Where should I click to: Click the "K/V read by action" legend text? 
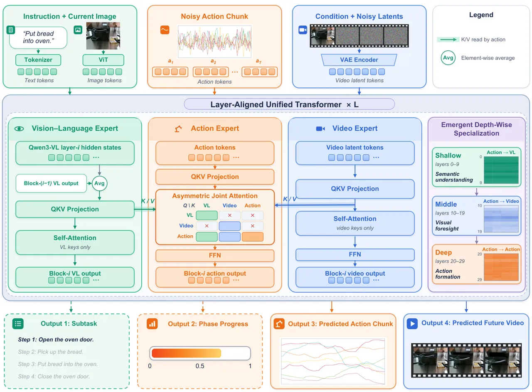click(x=483, y=39)
